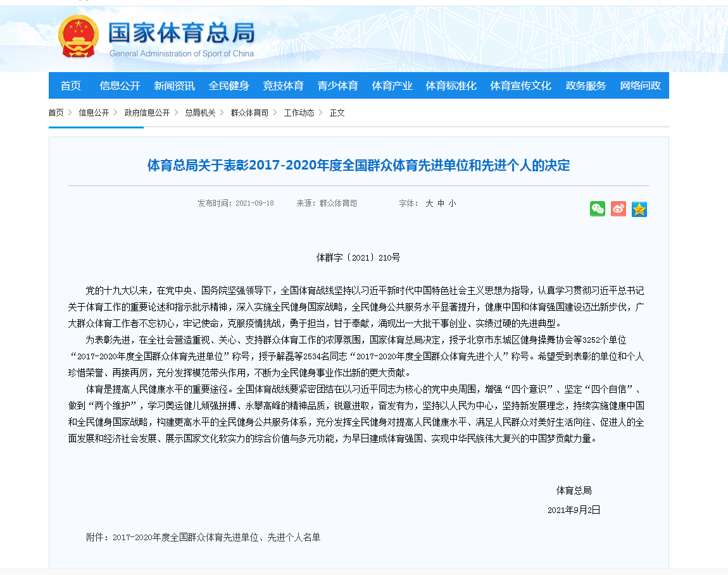
Task: Select the publish date 2021-09-18
Action: click(x=254, y=203)
